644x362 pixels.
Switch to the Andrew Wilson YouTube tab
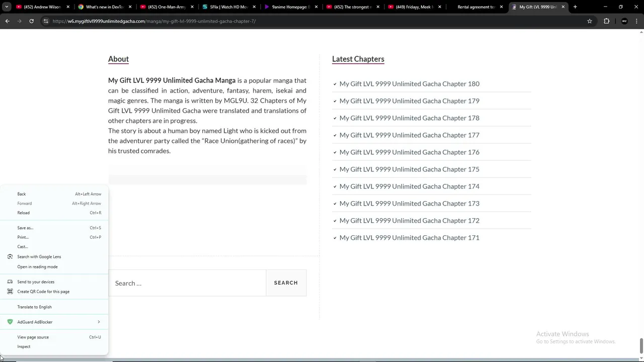(42, 7)
